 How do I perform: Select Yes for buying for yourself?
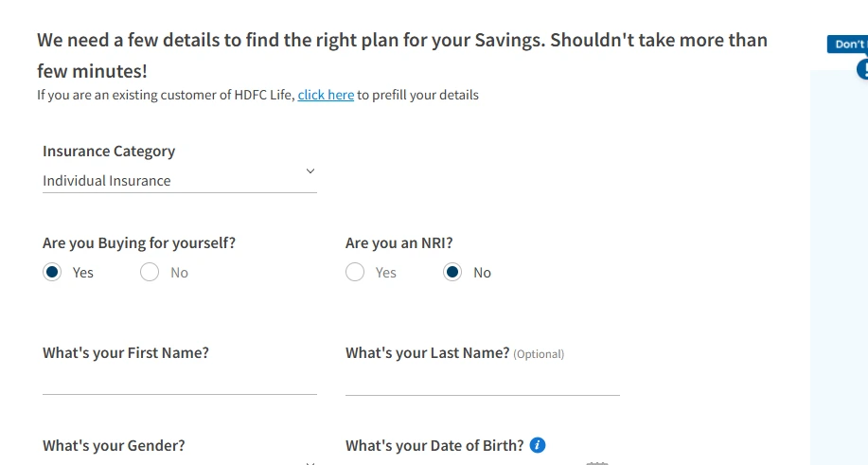click(53, 273)
